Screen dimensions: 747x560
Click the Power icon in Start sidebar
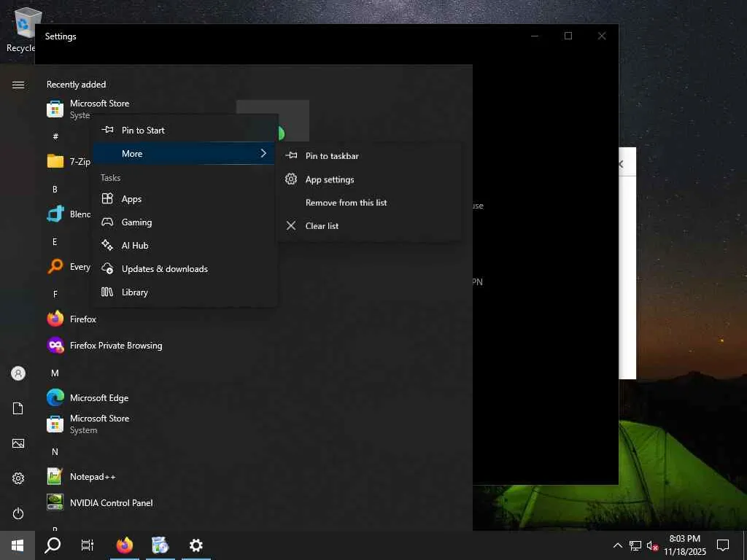pyautogui.click(x=18, y=513)
